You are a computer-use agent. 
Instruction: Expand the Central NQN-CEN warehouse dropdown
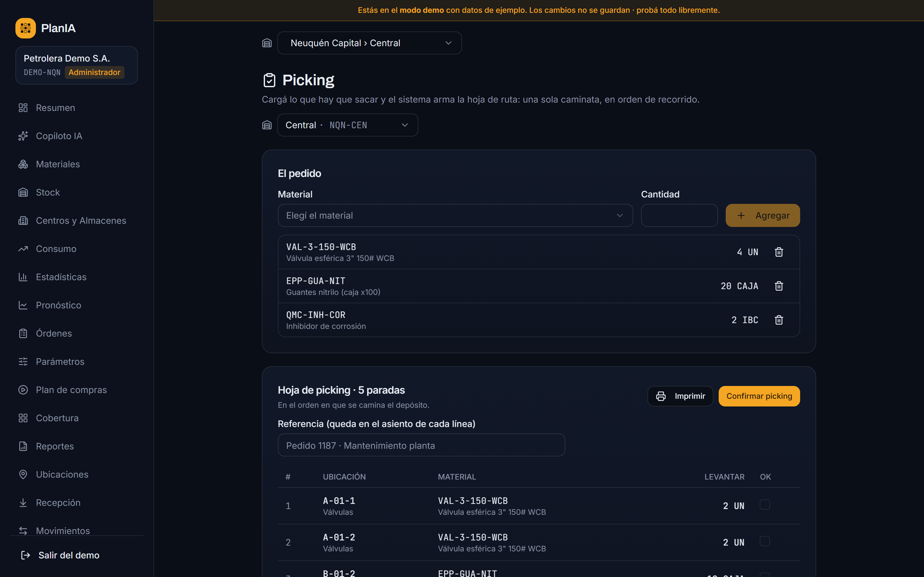[x=347, y=125]
